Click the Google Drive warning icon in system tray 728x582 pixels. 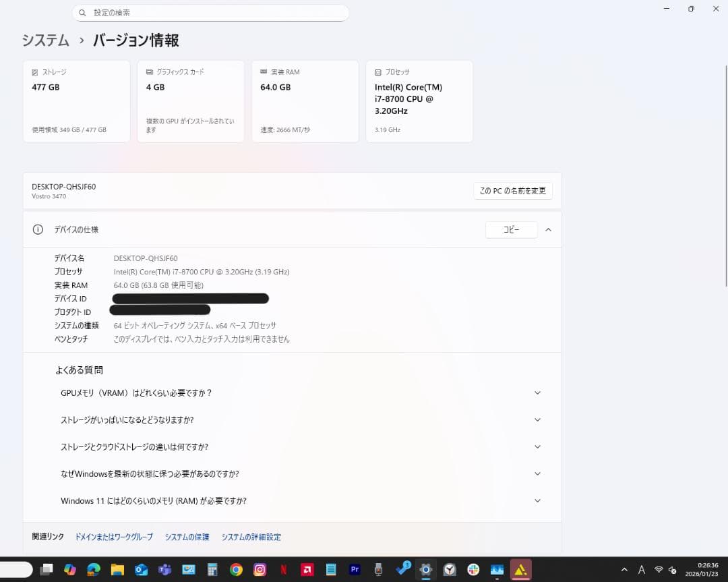520,570
